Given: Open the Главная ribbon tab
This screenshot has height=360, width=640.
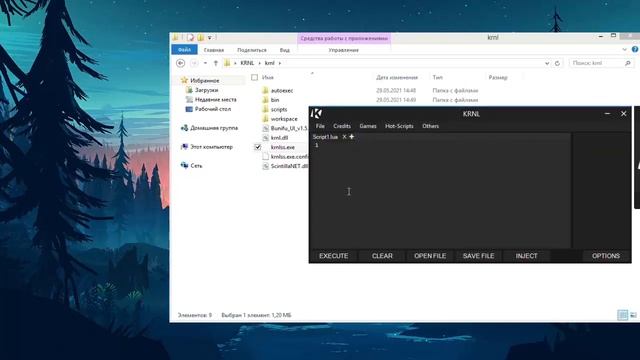Looking at the screenshot, I should [x=214, y=50].
